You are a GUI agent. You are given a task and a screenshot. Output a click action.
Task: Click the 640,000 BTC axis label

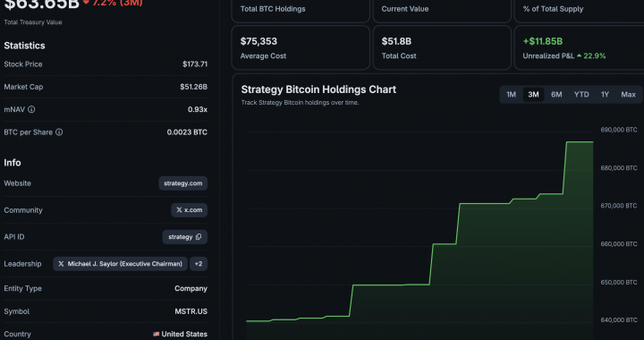pos(619,320)
